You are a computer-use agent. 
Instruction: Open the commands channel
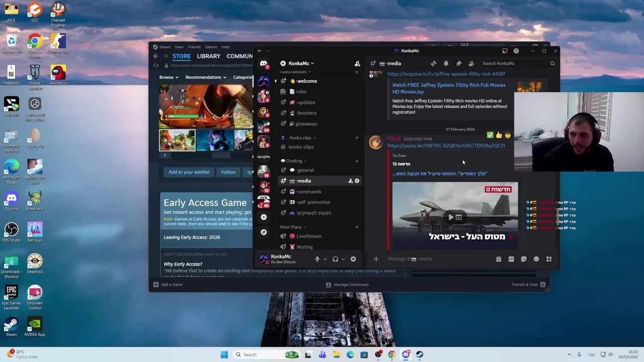pos(320,192)
